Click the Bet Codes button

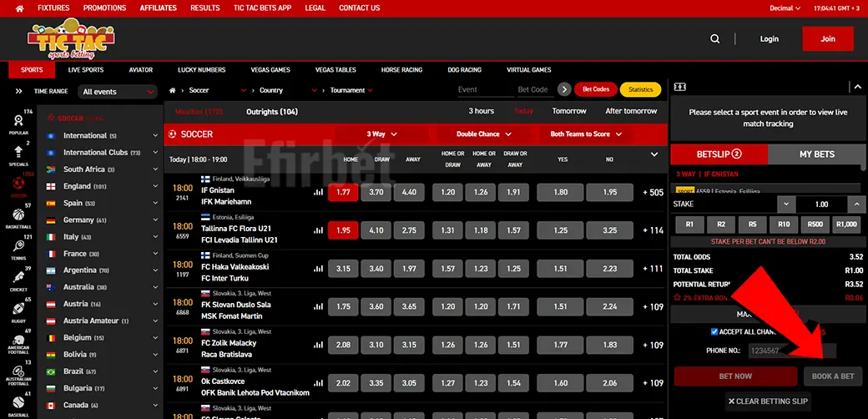tap(596, 89)
